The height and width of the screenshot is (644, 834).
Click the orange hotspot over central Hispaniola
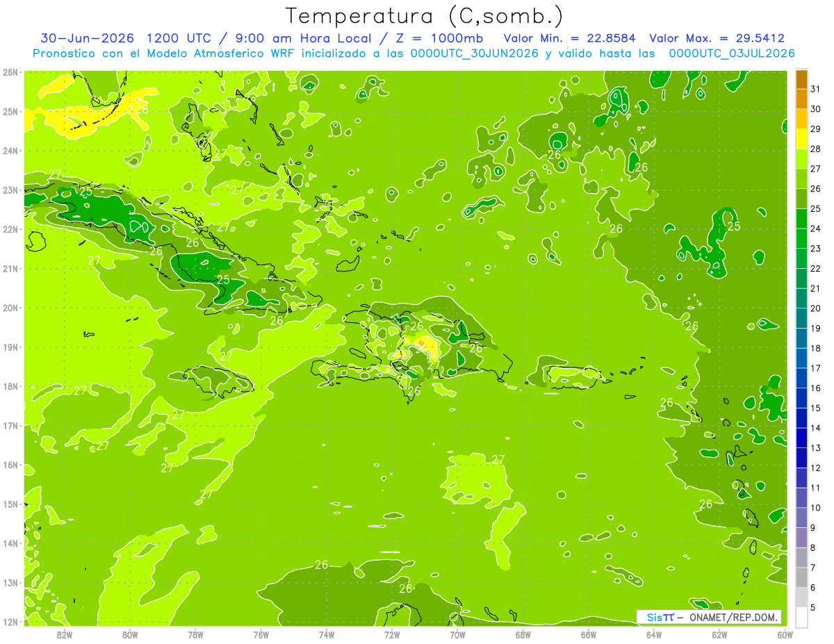click(422, 342)
